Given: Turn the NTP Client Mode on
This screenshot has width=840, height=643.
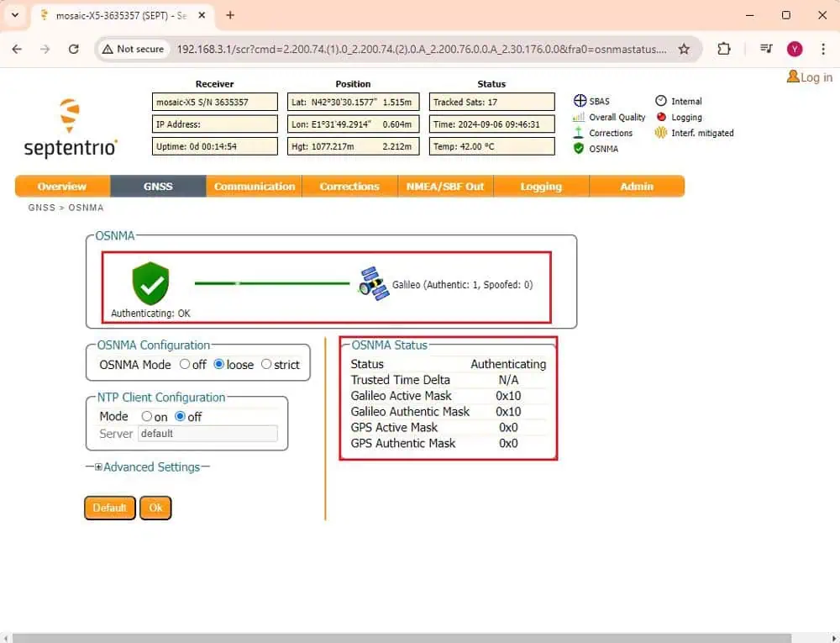Looking at the screenshot, I should click(x=149, y=416).
